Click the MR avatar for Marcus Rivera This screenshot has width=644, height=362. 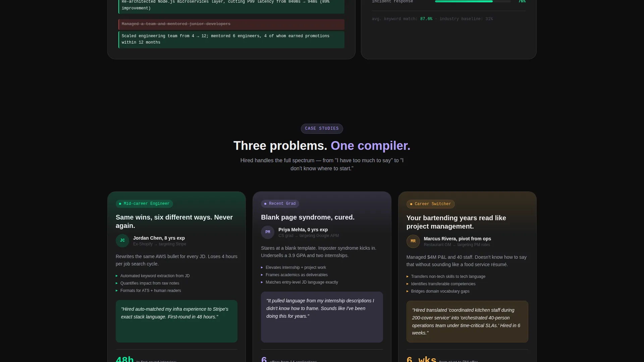pyautogui.click(x=413, y=241)
